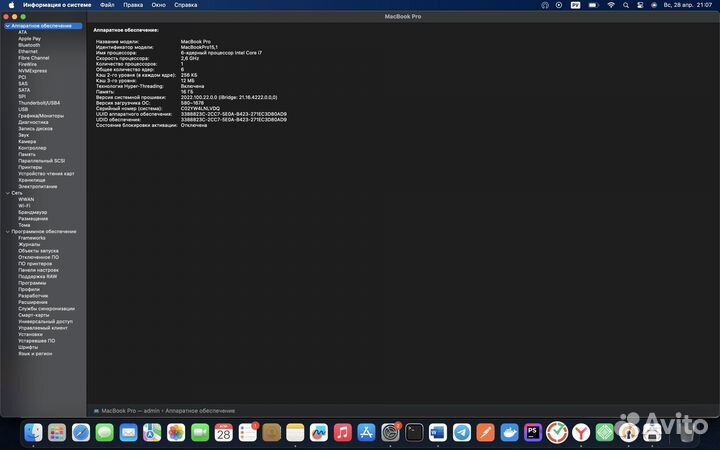
Task: Click Wi-Fi status icon in menu bar
Action: tap(611, 5)
